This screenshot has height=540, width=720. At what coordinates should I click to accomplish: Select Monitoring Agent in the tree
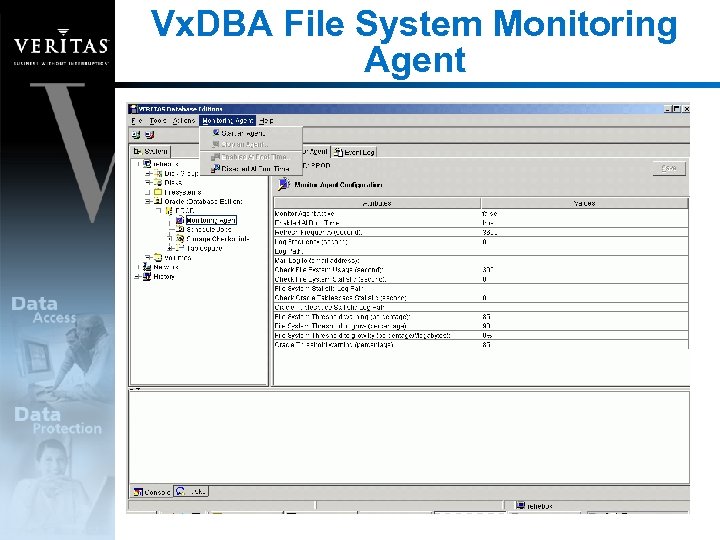coord(211,220)
